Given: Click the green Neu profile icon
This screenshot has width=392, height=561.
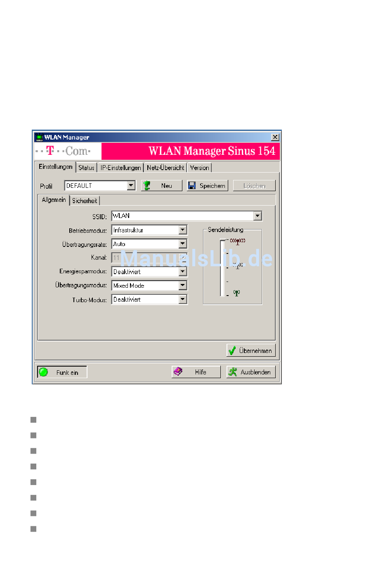Looking at the screenshot, I should tap(146, 186).
